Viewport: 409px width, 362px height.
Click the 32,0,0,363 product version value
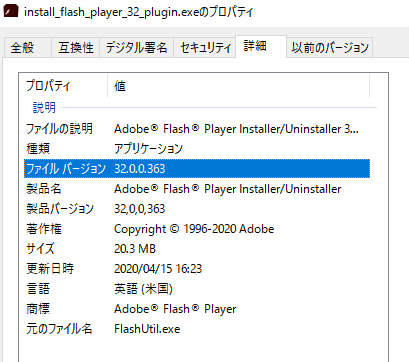click(x=140, y=209)
